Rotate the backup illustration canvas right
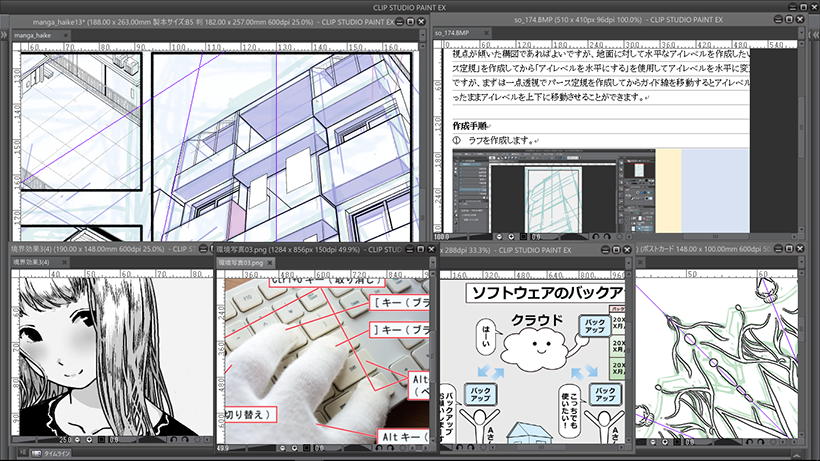 click(x=471, y=447)
